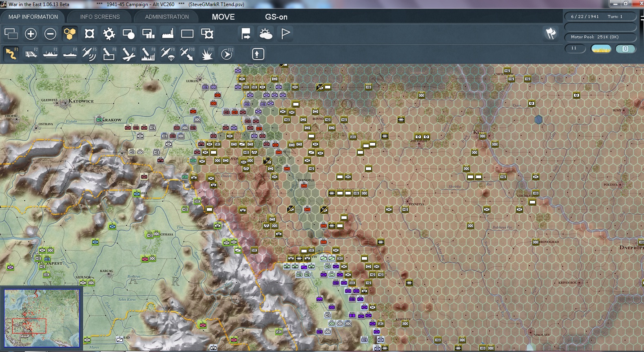This screenshot has height=352, width=644.
Task: Click the Szolnok city label
Action: 84,277
